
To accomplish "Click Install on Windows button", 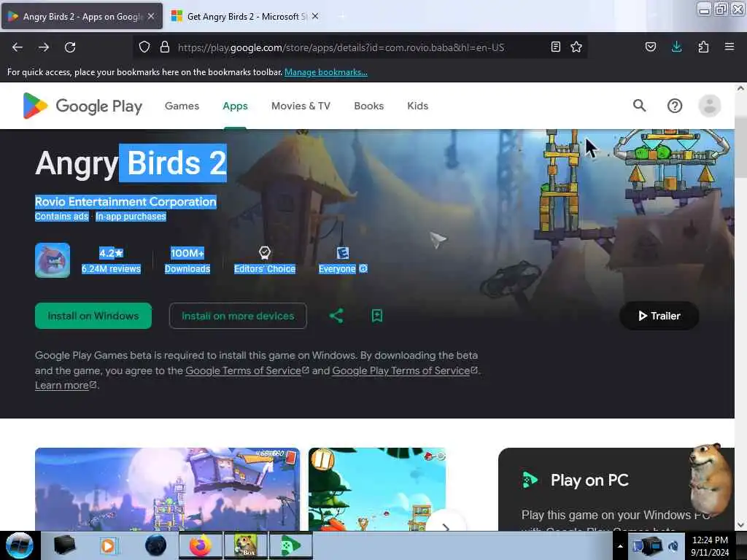I will coord(93,316).
